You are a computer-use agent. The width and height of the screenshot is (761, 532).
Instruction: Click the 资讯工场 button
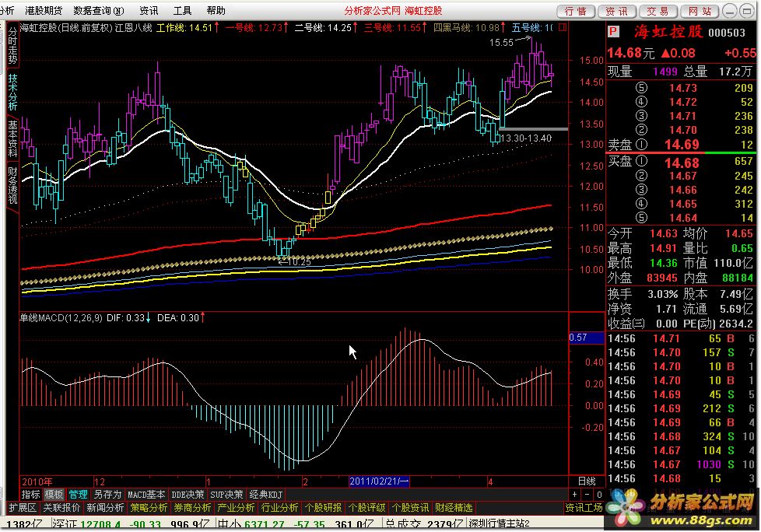(x=584, y=507)
